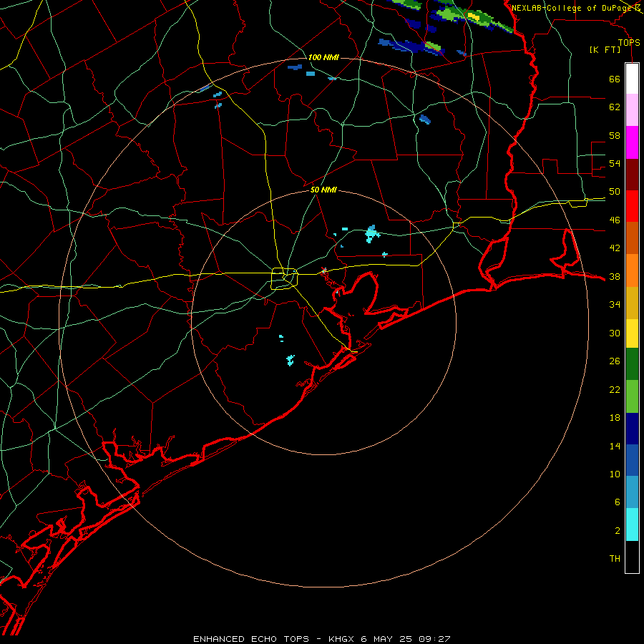Click the gold swatch between 34 and 38

632,303
